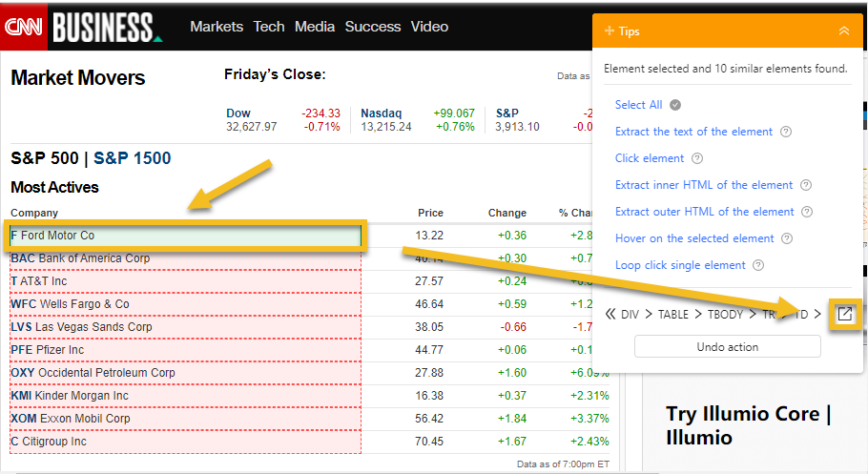Expand breadcrumb path with left double chevron

pyautogui.click(x=610, y=314)
